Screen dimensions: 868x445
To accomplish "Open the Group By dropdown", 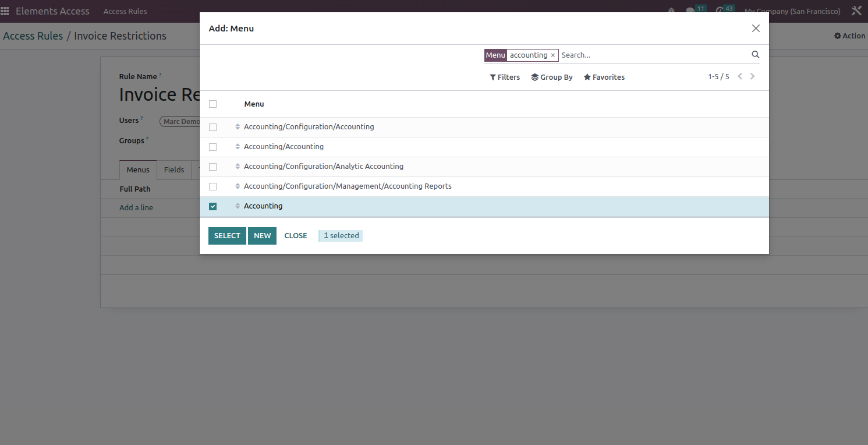I will 551,76.
